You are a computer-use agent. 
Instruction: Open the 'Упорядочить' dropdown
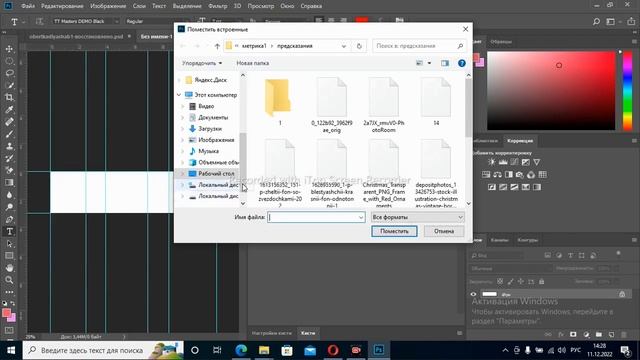click(x=202, y=63)
